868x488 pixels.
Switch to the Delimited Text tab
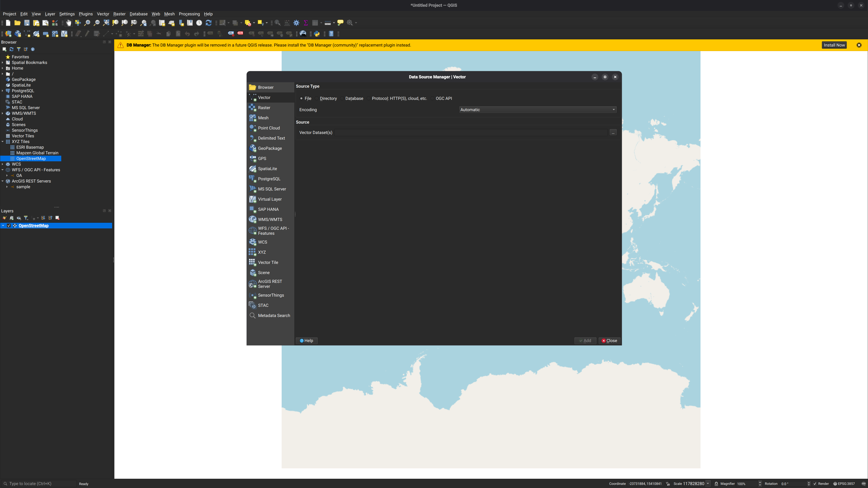pos(270,138)
